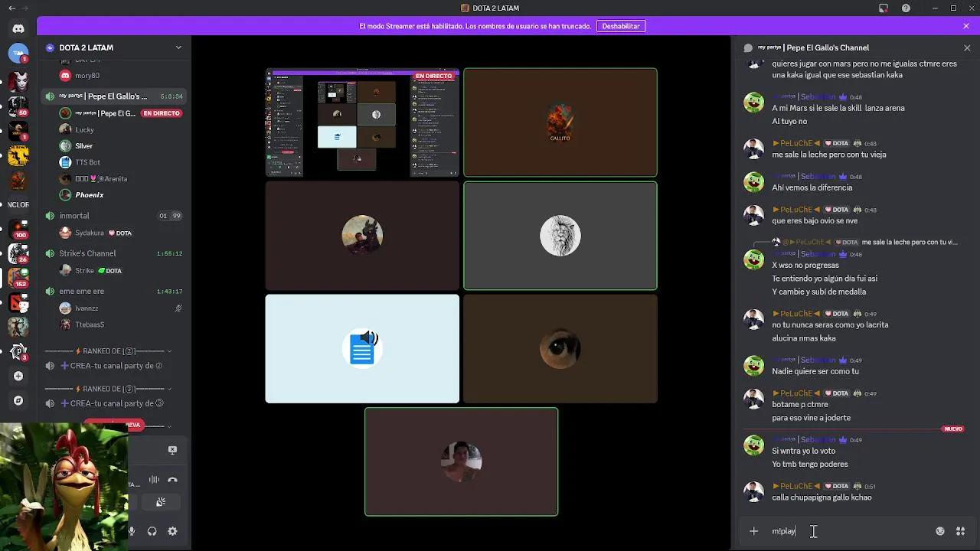Open User Settings gear icon

tap(172, 531)
